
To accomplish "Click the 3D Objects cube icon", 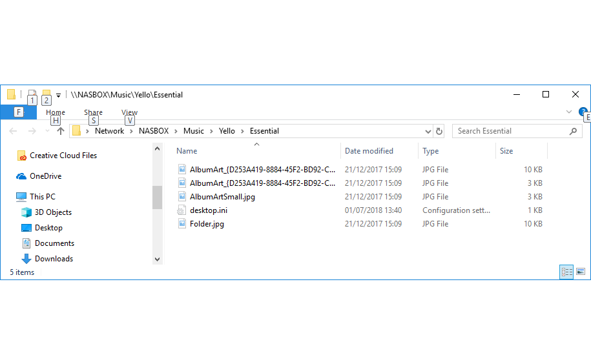I will click(26, 212).
